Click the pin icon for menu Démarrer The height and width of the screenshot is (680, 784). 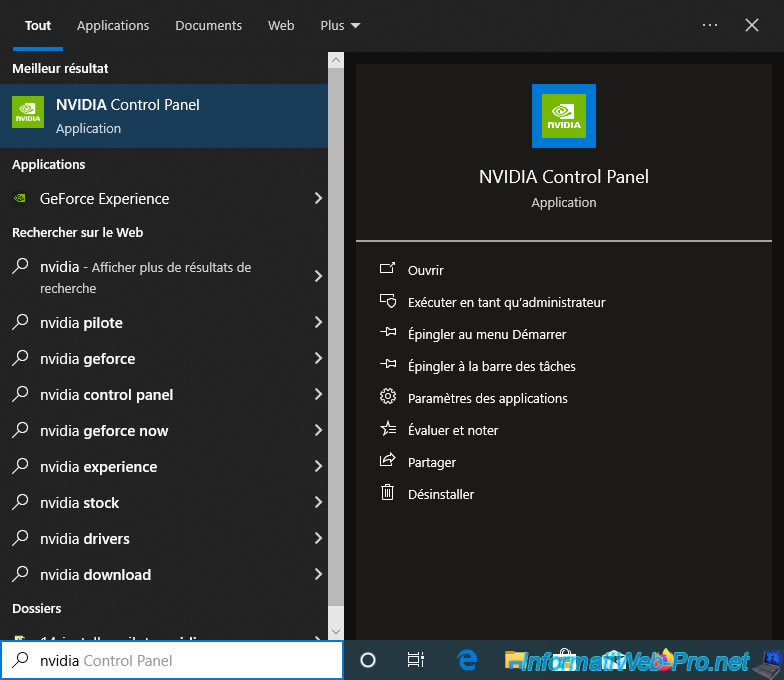[387, 332]
